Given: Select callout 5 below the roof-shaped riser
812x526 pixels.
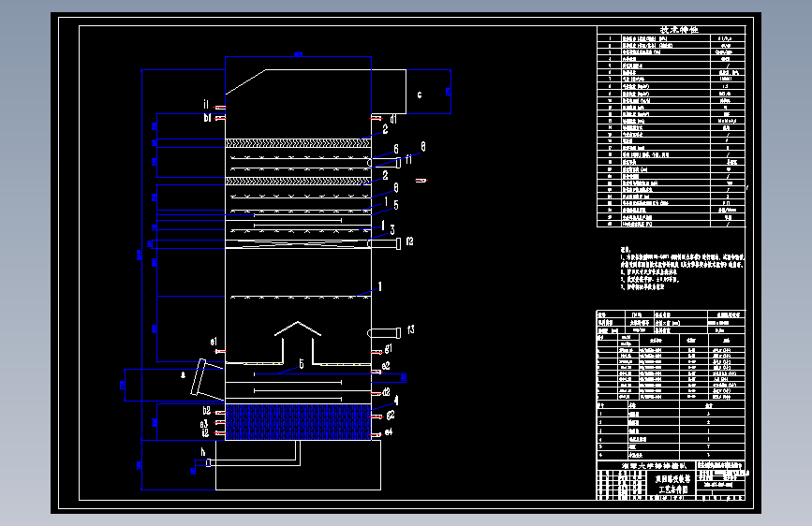Looking at the screenshot, I should coord(302,364).
